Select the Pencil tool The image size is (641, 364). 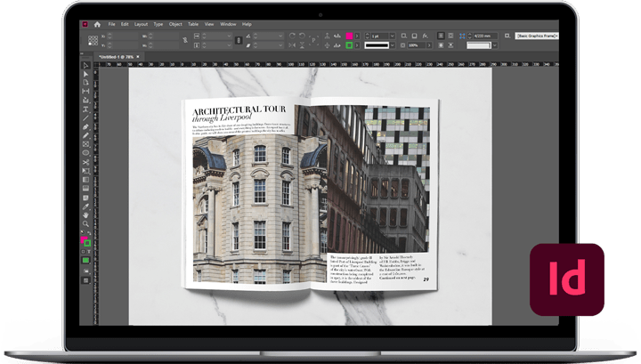click(x=85, y=135)
